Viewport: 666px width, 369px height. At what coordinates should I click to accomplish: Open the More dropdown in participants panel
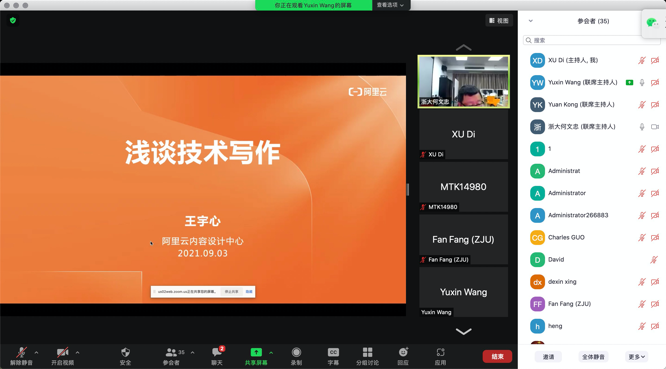636,357
